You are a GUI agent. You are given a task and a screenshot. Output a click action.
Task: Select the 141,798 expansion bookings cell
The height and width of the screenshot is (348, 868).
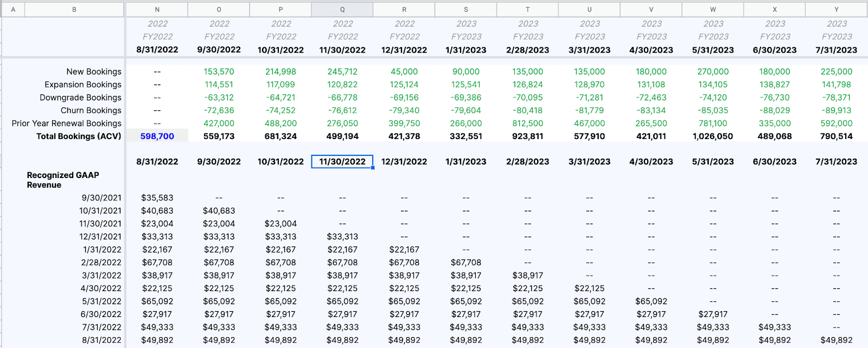836,85
